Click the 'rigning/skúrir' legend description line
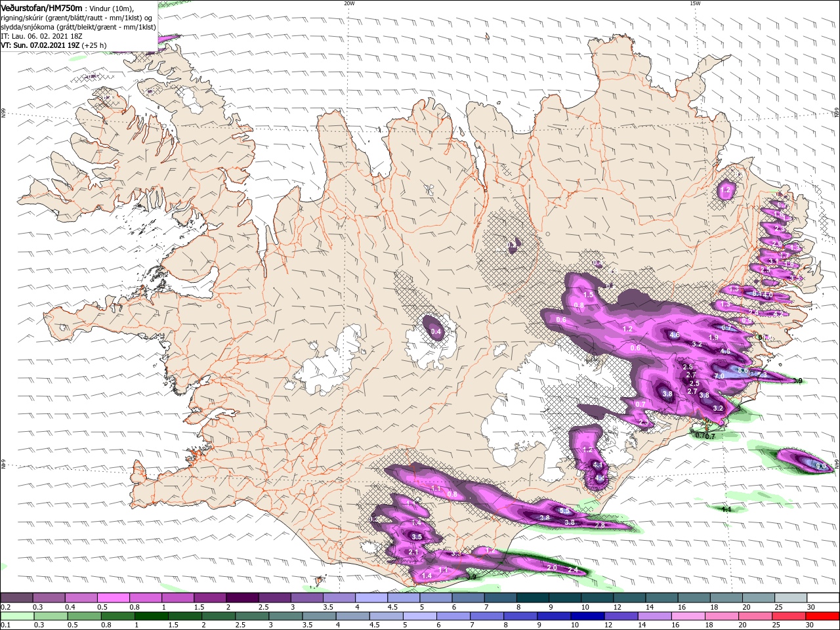The height and width of the screenshot is (630, 840). 77,18
